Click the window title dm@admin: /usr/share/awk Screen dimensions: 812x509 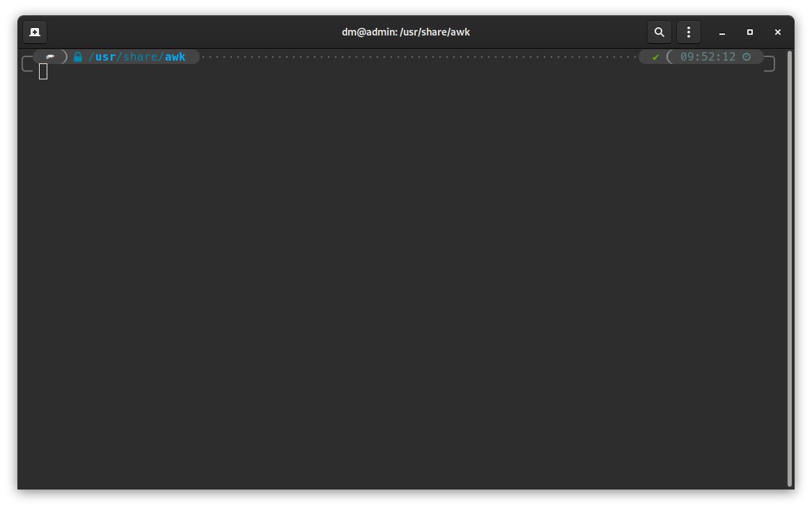pyautogui.click(x=405, y=32)
